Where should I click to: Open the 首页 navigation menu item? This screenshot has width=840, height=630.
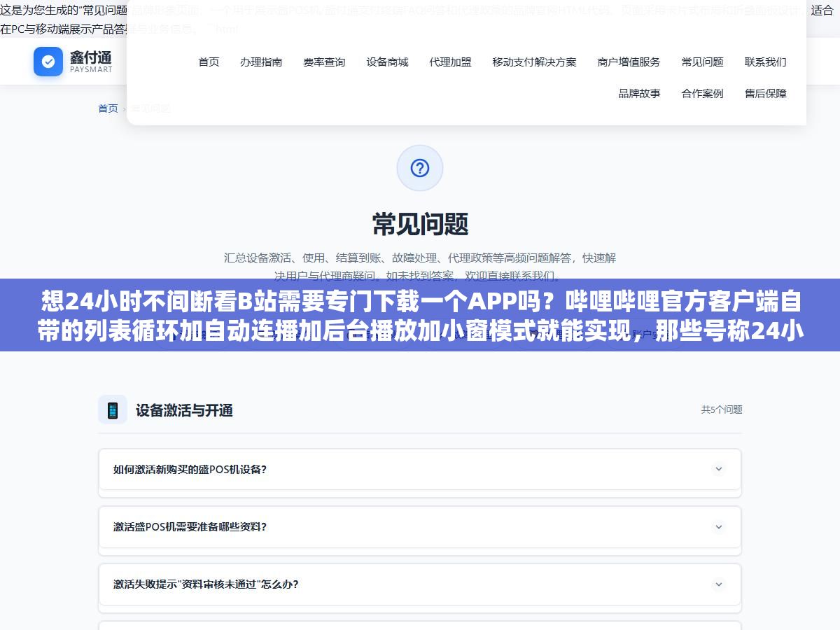click(209, 62)
